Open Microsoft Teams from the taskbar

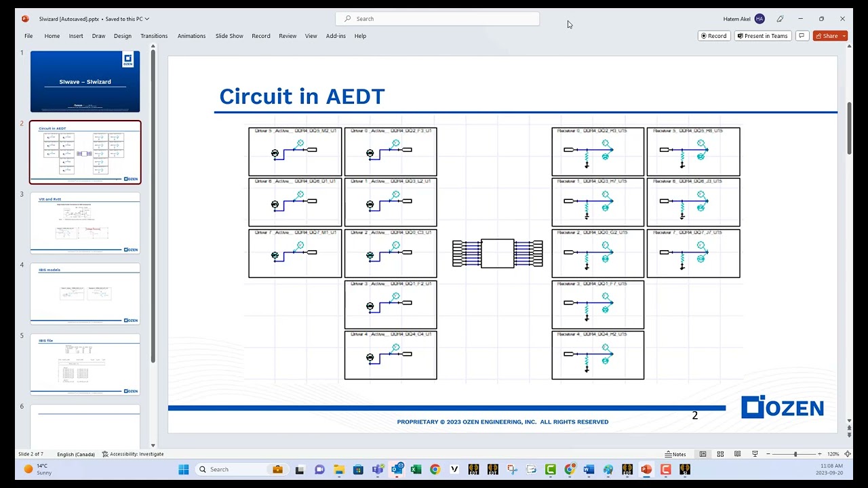click(x=378, y=469)
